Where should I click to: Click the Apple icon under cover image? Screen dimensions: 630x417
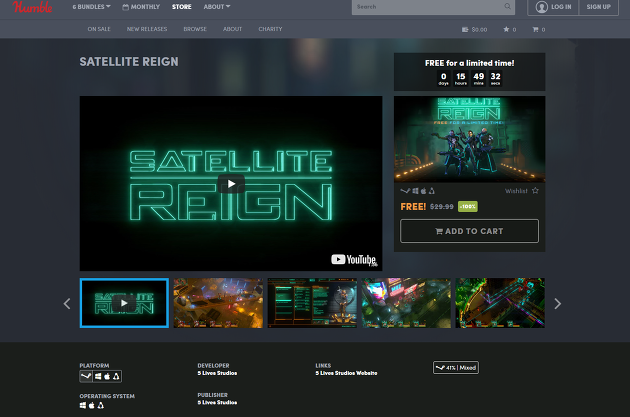[423, 191]
